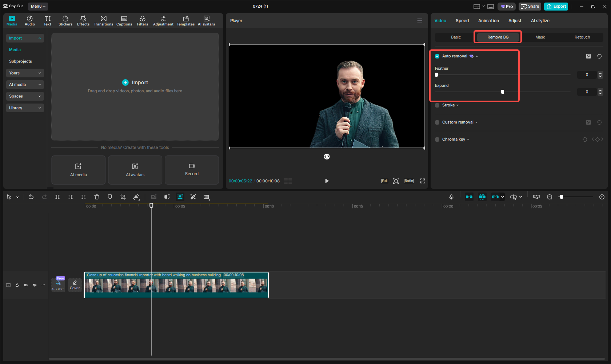Enable the Stroke option

pos(437,105)
